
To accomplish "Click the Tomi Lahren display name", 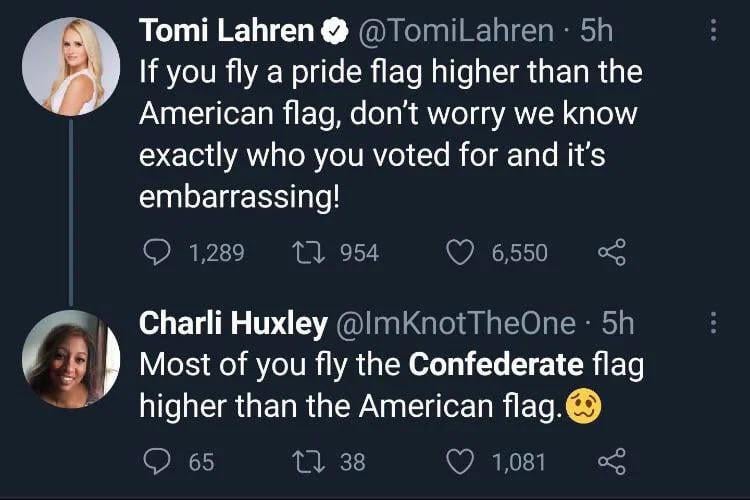I will [226, 31].
